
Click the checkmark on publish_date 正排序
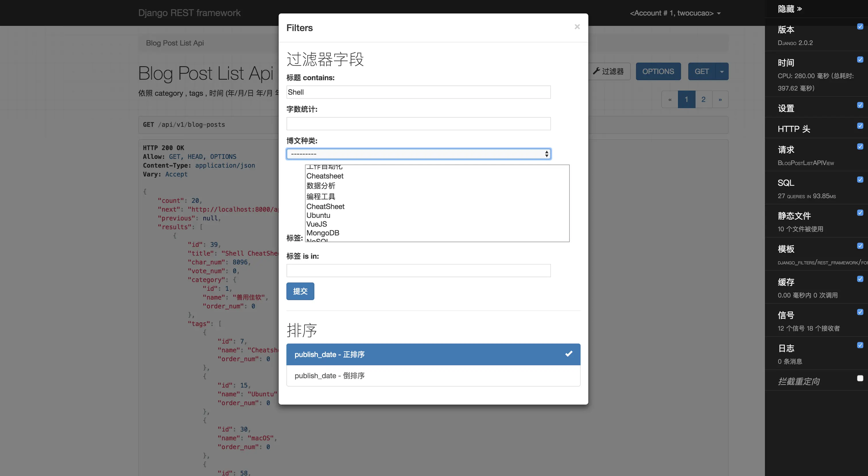568,354
